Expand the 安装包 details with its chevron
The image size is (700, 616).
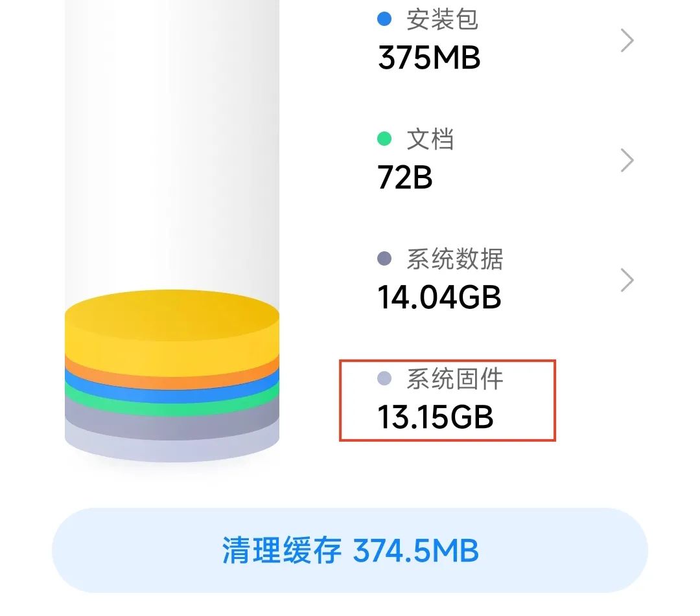pos(627,40)
